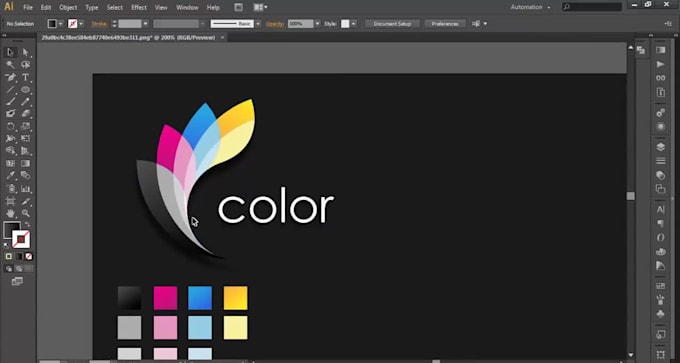Open the Effect menu
This screenshot has width=680, height=363.
tap(139, 7)
